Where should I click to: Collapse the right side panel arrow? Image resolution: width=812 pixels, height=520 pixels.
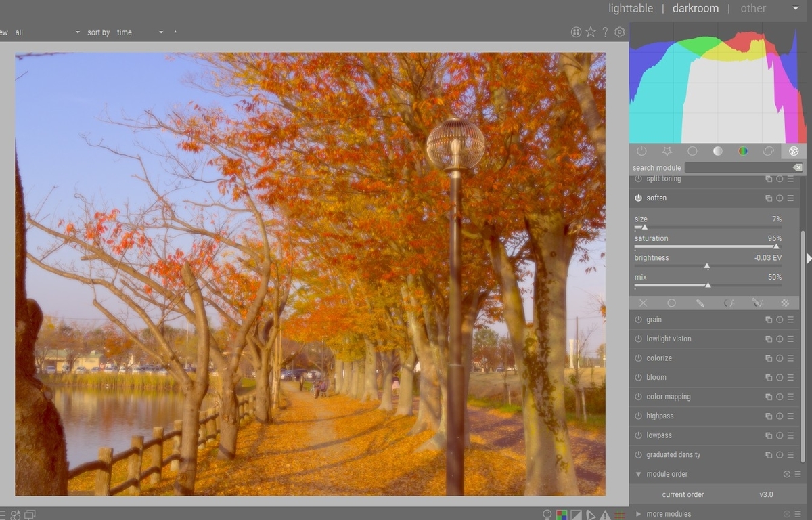[x=809, y=258]
